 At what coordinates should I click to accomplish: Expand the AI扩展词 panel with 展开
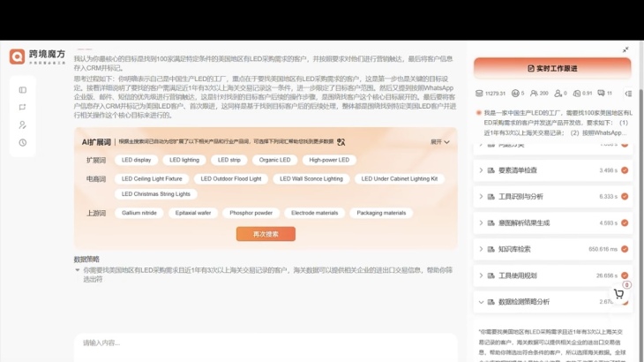[x=439, y=141]
